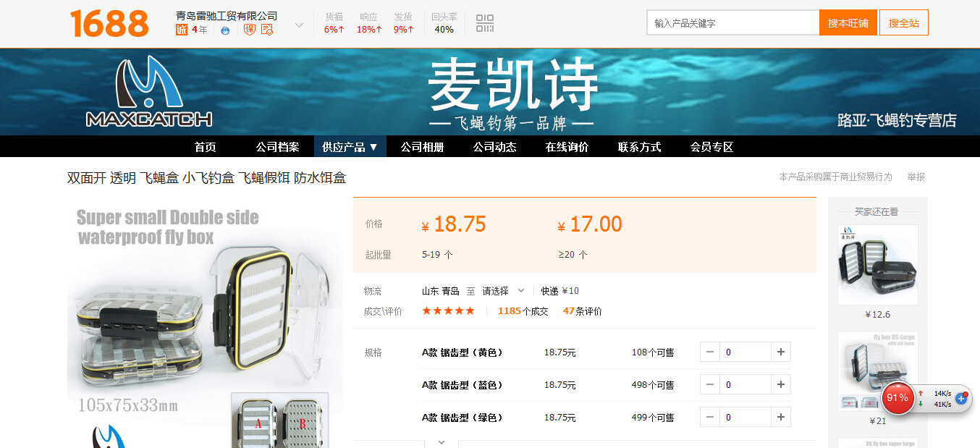Open the 47条评价 reviews link
Viewport: 980px width, 448px height.
583,311
